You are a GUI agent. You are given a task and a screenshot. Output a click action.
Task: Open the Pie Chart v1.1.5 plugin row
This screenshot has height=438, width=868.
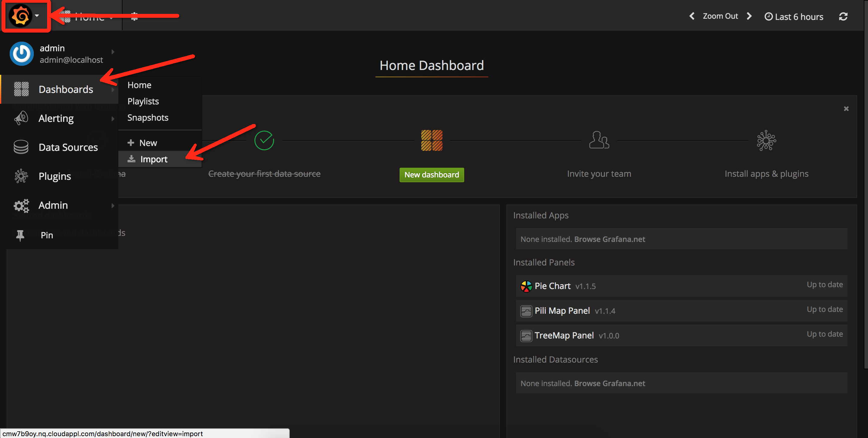pos(681,286)
